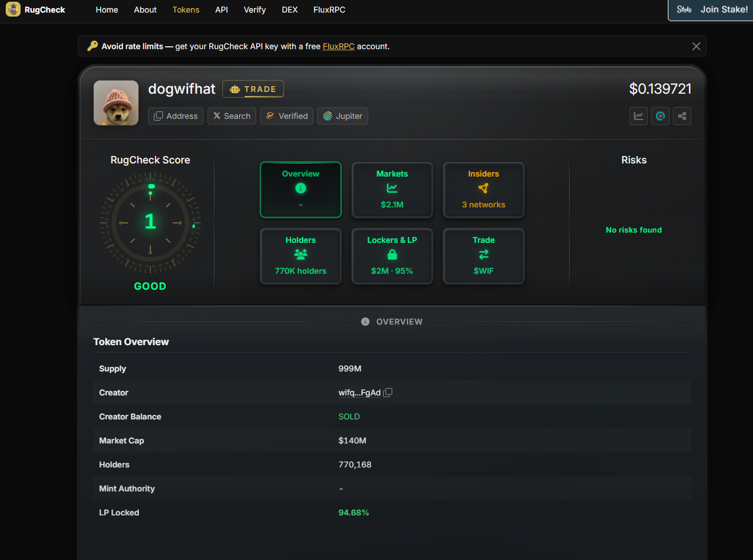753x560 pixels.
Task: Click the $0.139721 price
Action: click(x=660, y=89)
